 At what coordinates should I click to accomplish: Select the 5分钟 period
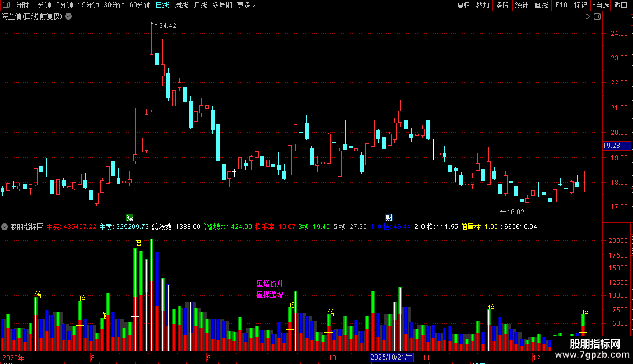[x=64, y=5]
